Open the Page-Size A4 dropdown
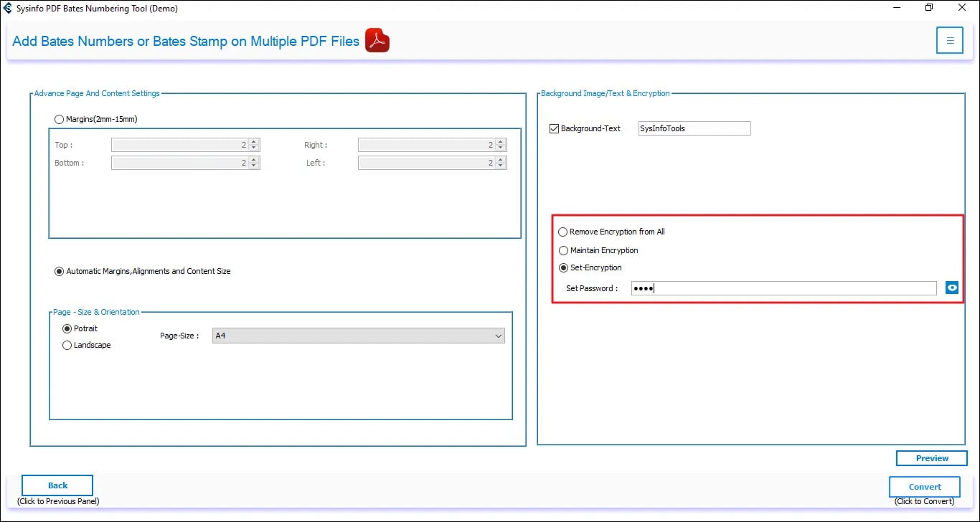The width and height of the screenshot is (980, 522). [x=359, y=336]
